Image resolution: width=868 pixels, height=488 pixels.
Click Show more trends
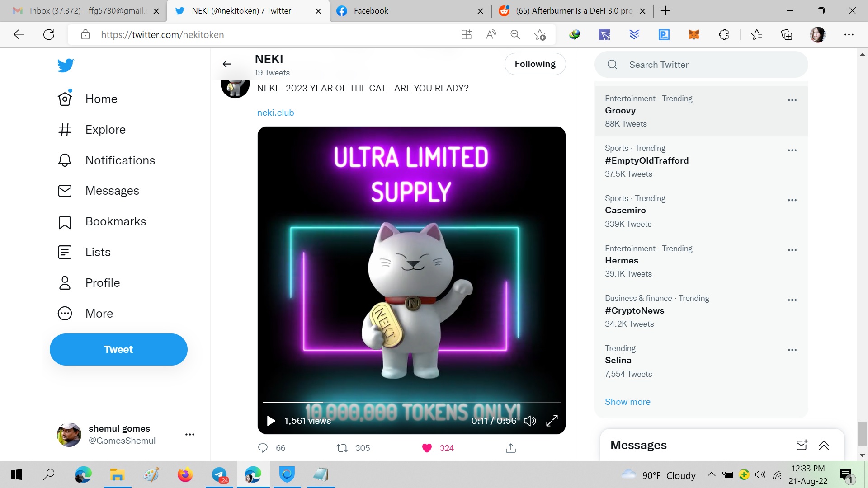(x=627, y=402)
